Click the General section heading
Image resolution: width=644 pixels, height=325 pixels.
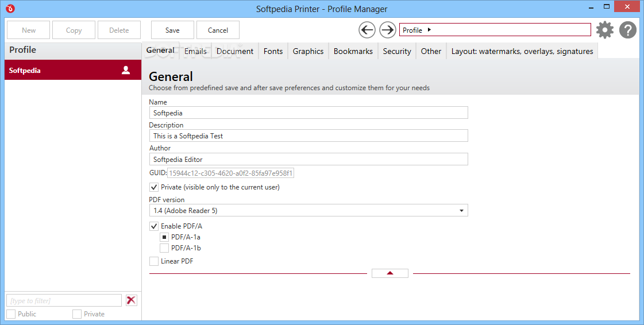pyautogui.click(x=171, y=77)
